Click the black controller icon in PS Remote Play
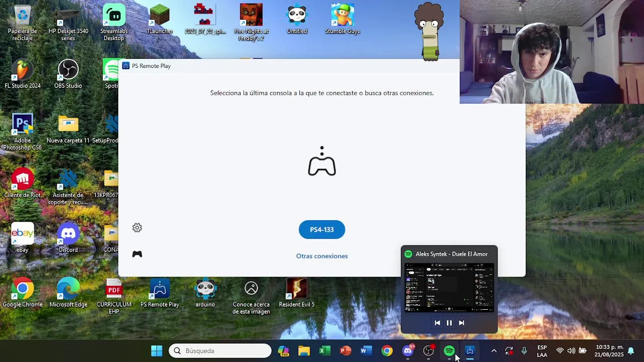This screenshot has width=644, height=362. [137, 254]
